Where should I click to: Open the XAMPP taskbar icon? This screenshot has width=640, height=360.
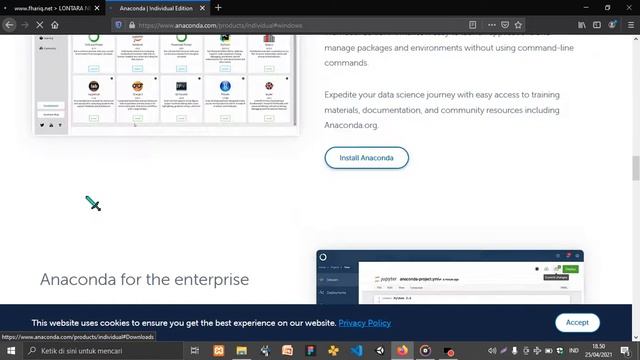pos(219,351)
